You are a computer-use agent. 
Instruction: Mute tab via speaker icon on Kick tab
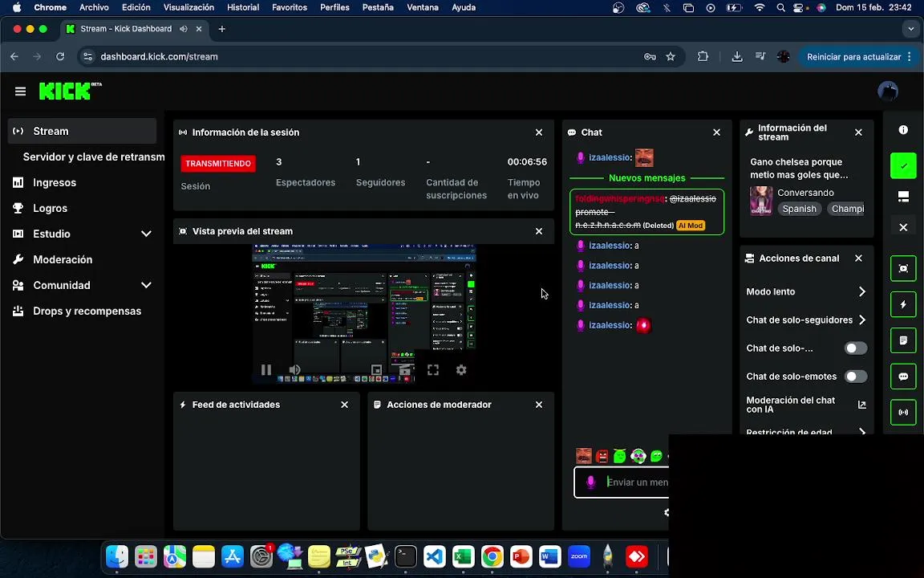tap(183, 29)
